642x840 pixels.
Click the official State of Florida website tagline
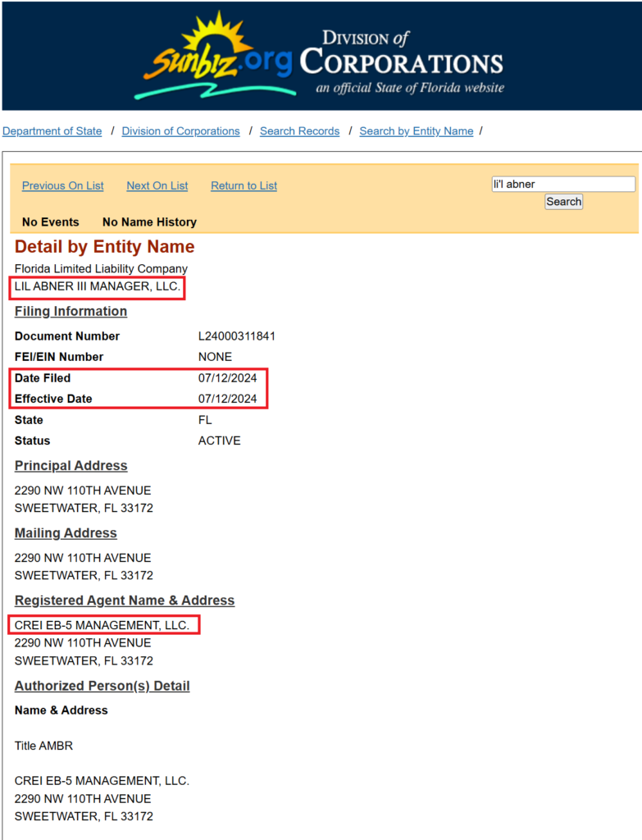coord(410,88)
